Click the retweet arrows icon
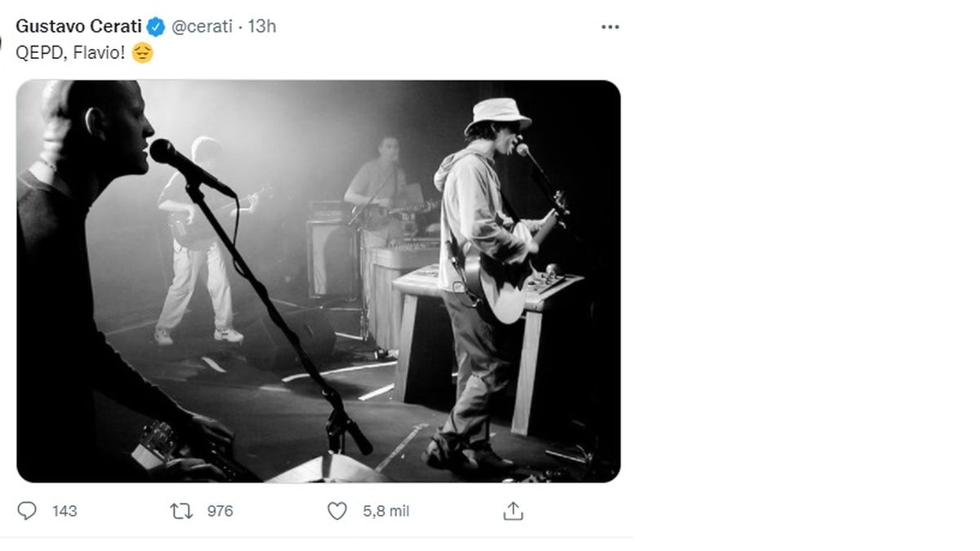This screenshot has height=551, width=980. (x=181, y=511)
